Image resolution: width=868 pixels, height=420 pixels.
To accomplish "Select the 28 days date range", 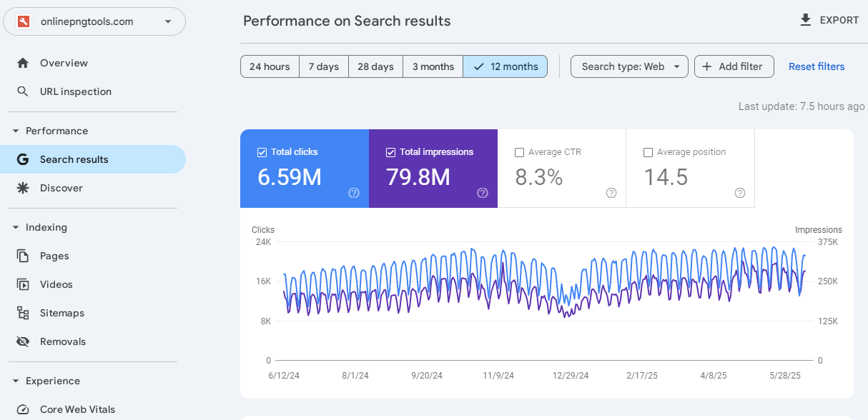I will click(375, 66).
